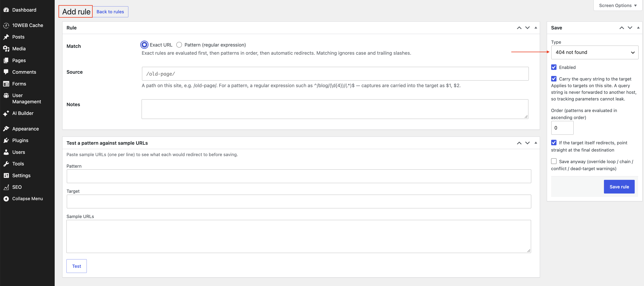Toggle Carry the query string checkbox
Viewport: 644px width, 286px height.
click(554, 79)
